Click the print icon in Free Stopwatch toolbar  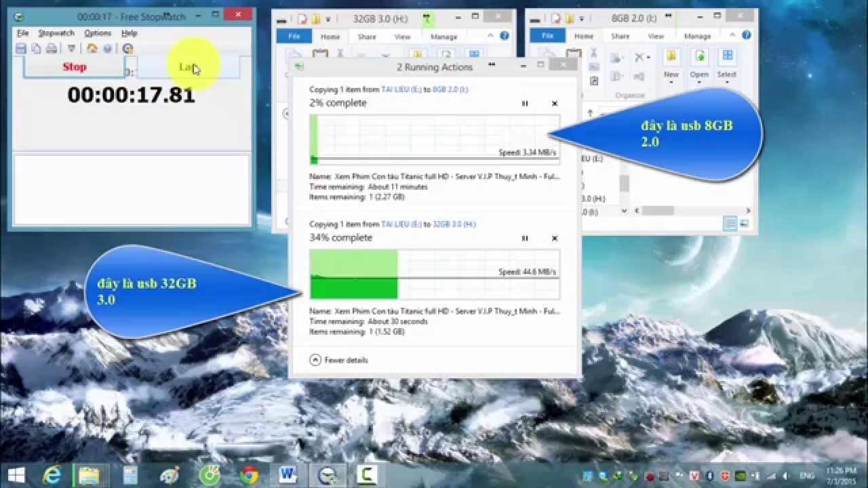pos(51,48)
